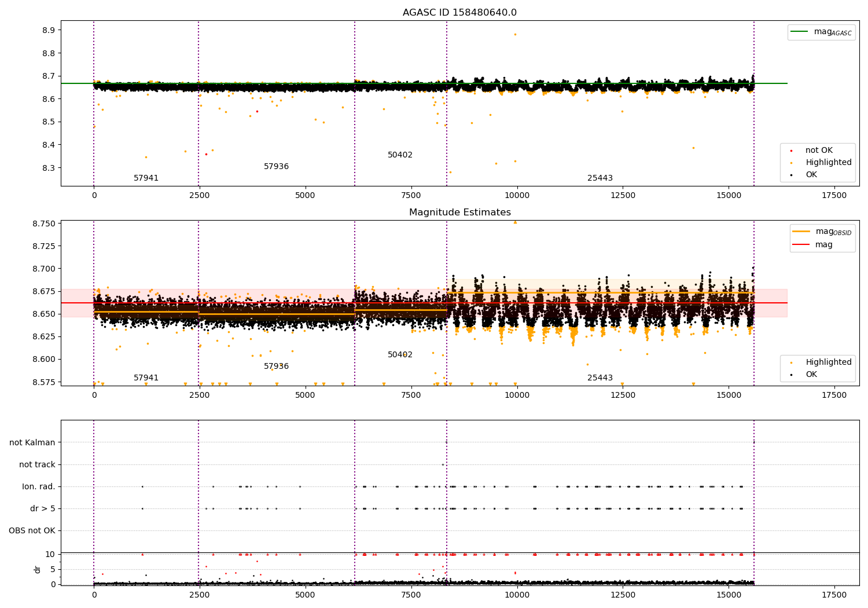Click the 17500 x-axis tick in top plot
Screen dimensions: 868x608
click(x=834, y=196)
